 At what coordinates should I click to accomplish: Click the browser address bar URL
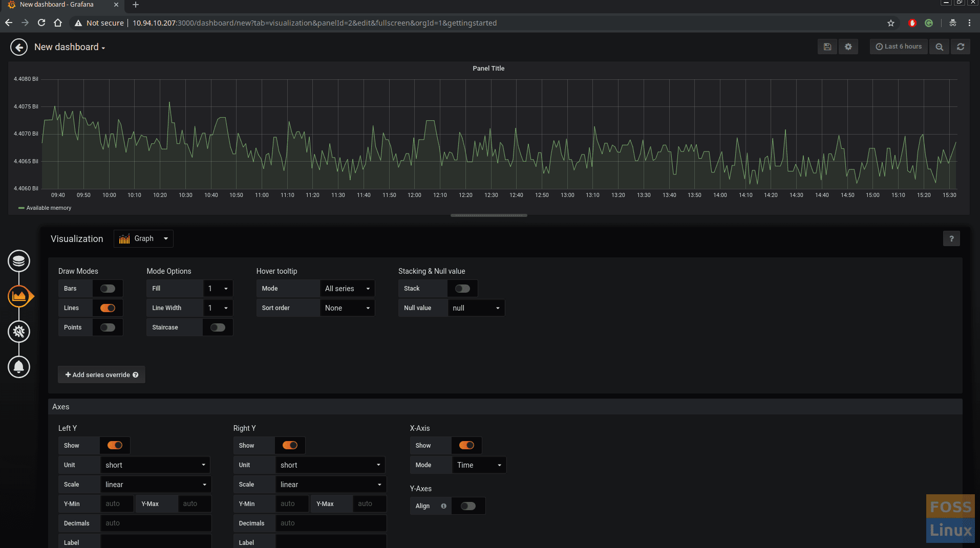(314, 23)
